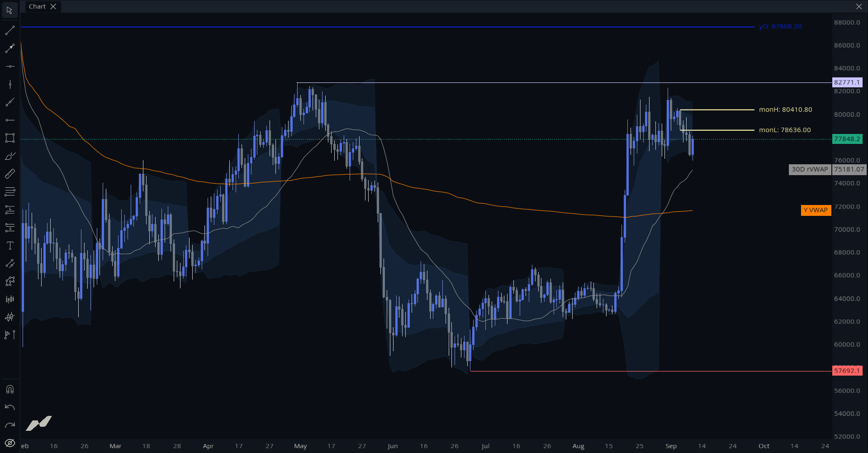Undo the last drawing action
868x453 pixels.
point(9,407)
